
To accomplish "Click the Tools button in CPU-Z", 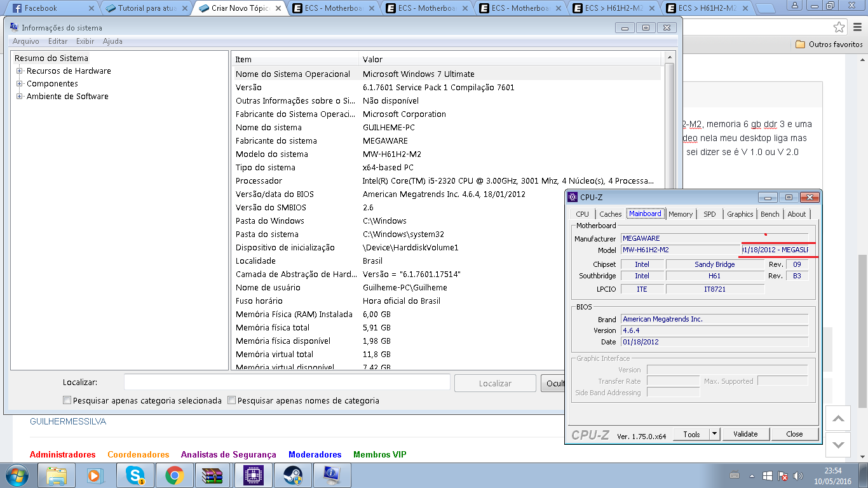I will click(x=691, y=434).
